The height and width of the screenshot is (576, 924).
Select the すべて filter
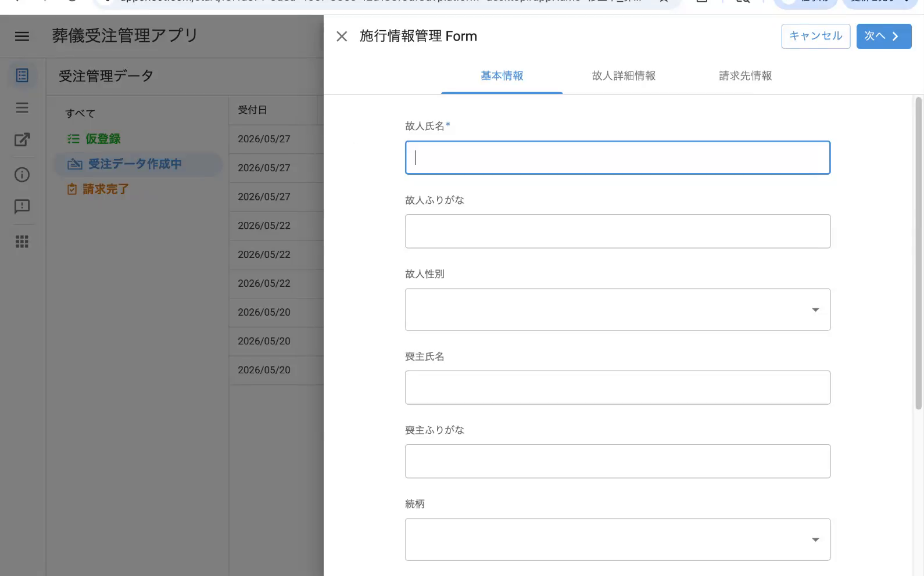(80, 113)
